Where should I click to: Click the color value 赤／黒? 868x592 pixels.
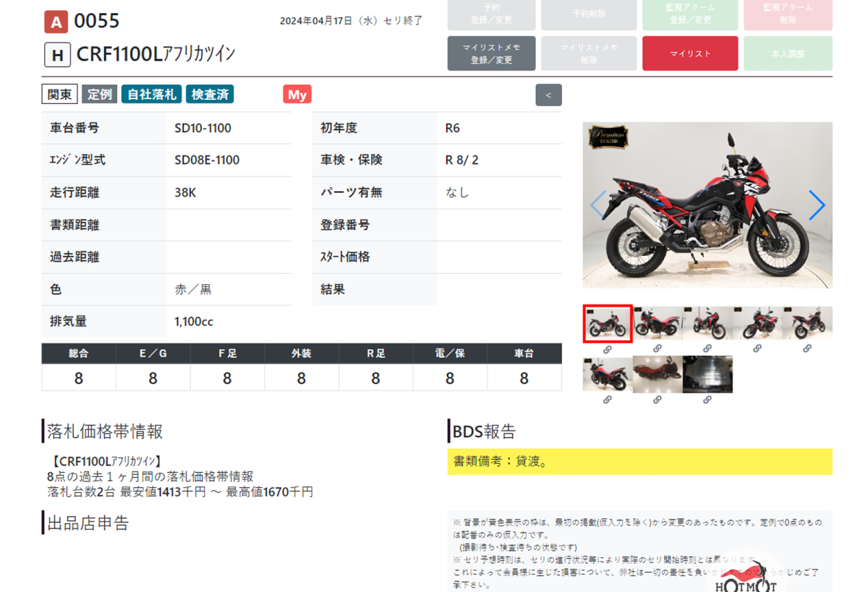tap(193, 289)
